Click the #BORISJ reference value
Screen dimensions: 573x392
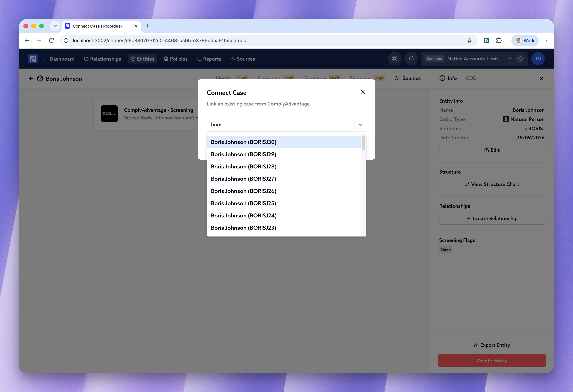click(535, 128)
